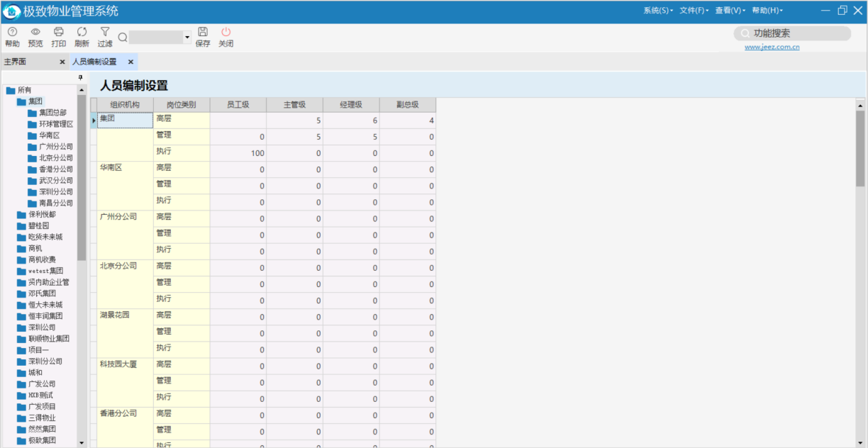Select 碧桂园 in the tree

pyautogui.click(x=38, y=226)
